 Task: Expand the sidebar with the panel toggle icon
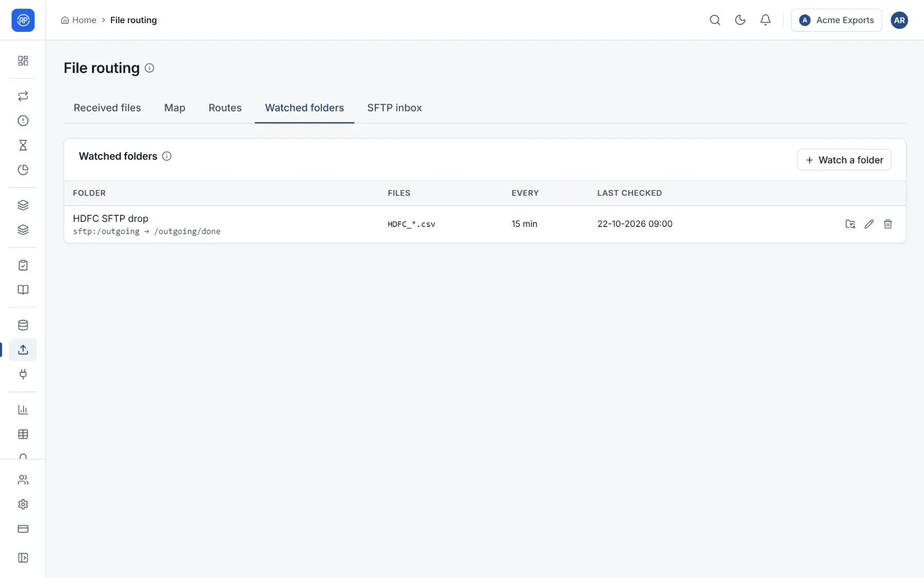point(23,558)
